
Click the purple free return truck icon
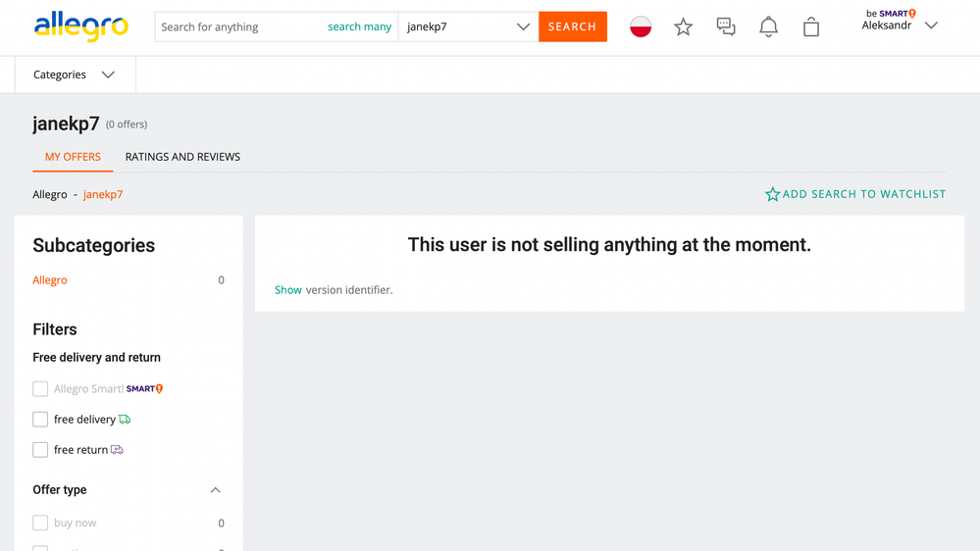pos(117,450)
